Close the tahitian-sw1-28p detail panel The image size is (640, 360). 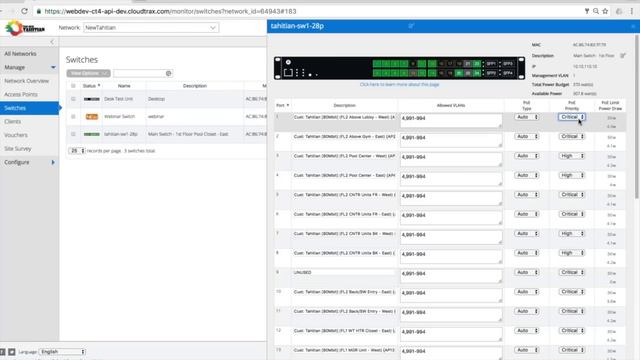pos(633,26)
